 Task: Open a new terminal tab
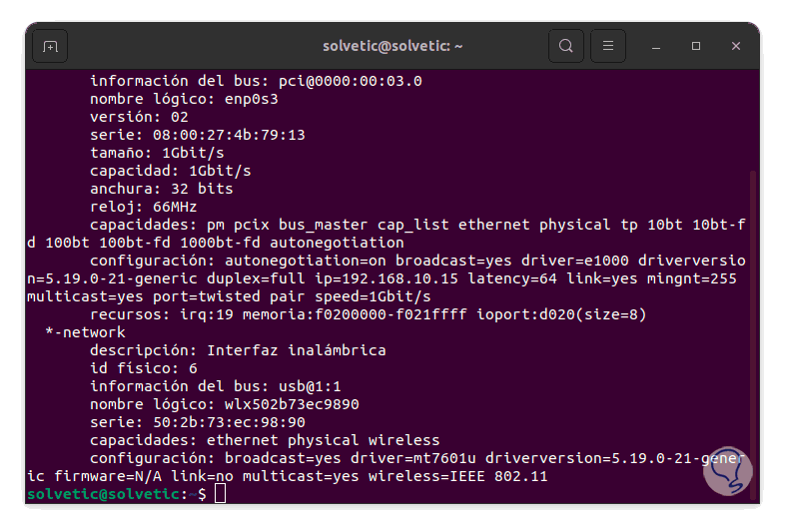(50, 46)
